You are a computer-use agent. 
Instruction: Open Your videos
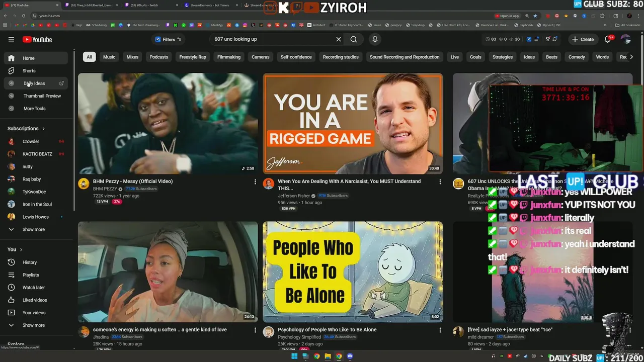click(36, 313)
